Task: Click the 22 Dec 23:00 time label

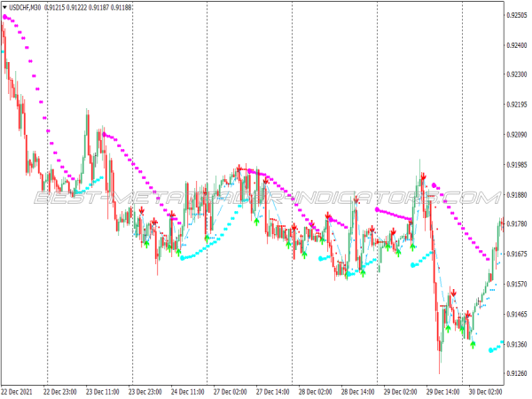Action: 60,392
